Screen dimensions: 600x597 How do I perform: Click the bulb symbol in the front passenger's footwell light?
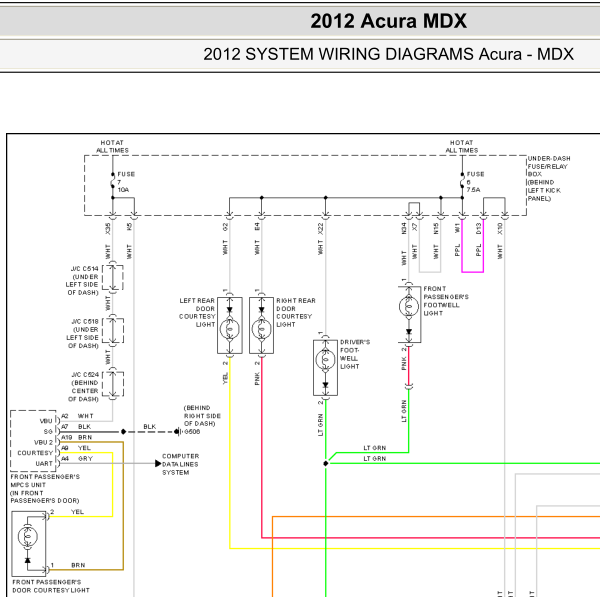409,307
